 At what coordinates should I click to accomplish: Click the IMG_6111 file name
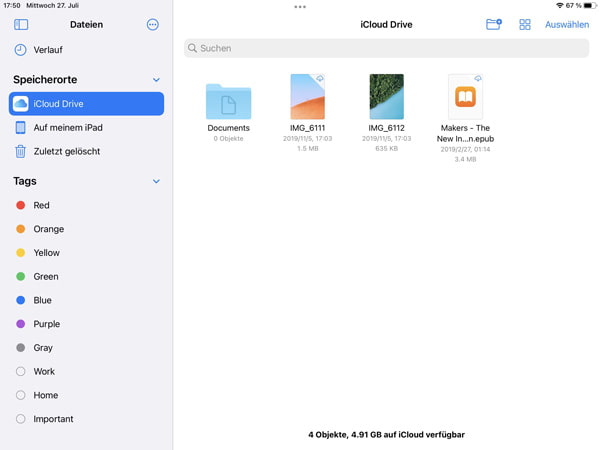click(307, 128)
